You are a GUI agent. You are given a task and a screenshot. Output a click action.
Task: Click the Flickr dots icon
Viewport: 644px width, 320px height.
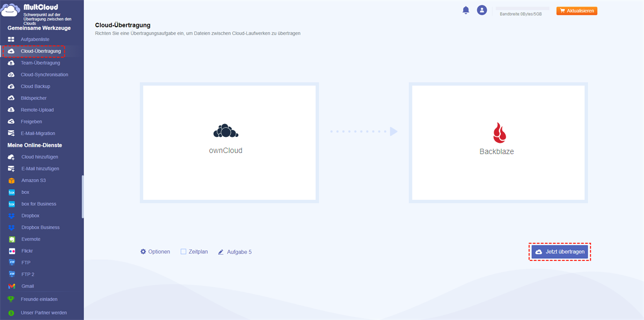point(11,251)
